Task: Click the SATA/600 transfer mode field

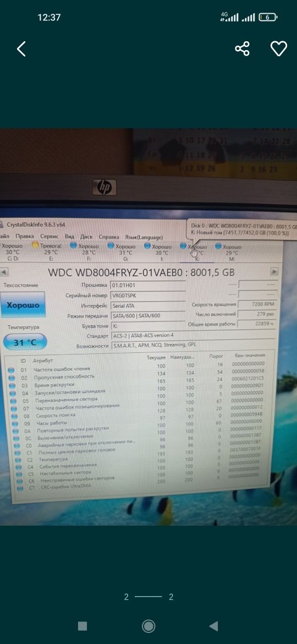Action: pos(147,315)
